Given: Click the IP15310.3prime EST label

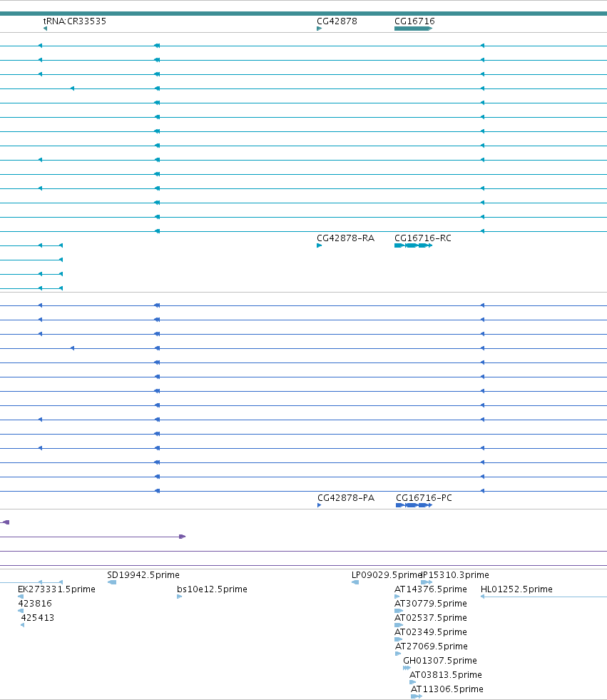Looking at the screenshot, I should pyautogui.click(x=455, y=574).
